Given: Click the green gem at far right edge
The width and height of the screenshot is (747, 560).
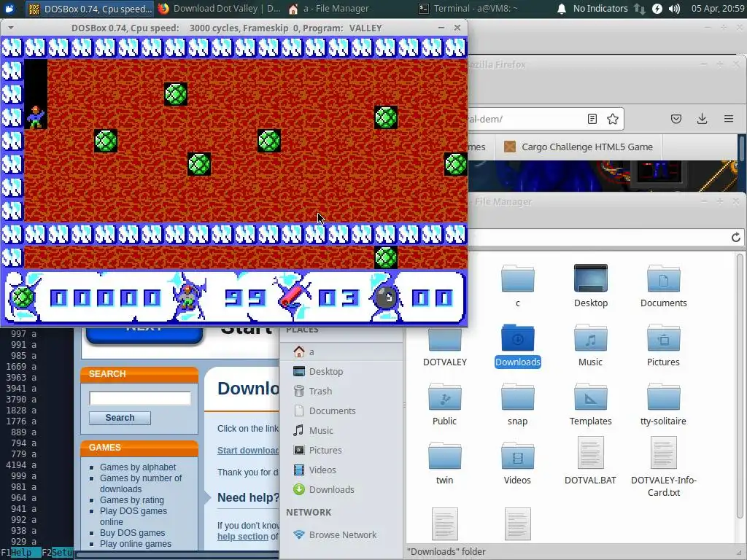Looking at the screenshot, I should click(455, 164).
